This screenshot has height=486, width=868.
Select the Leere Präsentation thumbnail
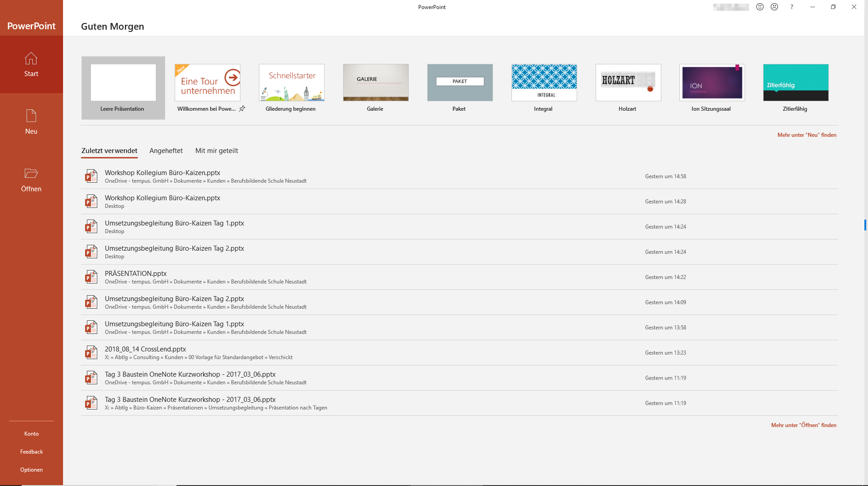[123, 83]
